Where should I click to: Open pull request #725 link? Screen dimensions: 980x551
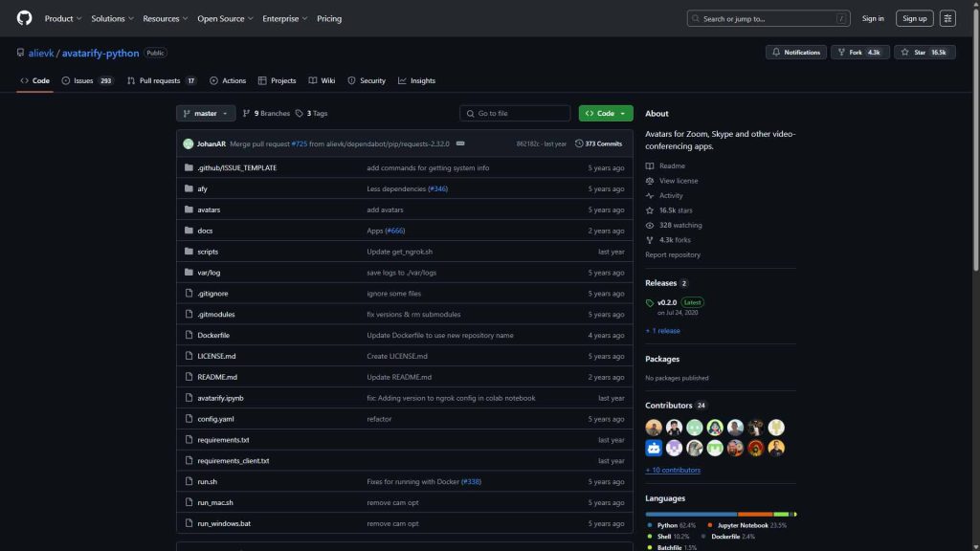click(300, 143)
